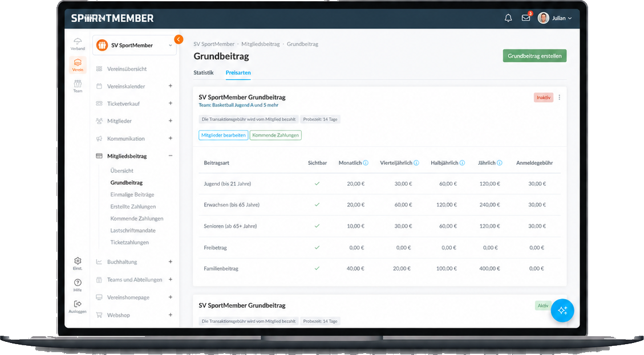Screen dimensions: 644x355
Task: Open the notifications bell
Action: 508,18
